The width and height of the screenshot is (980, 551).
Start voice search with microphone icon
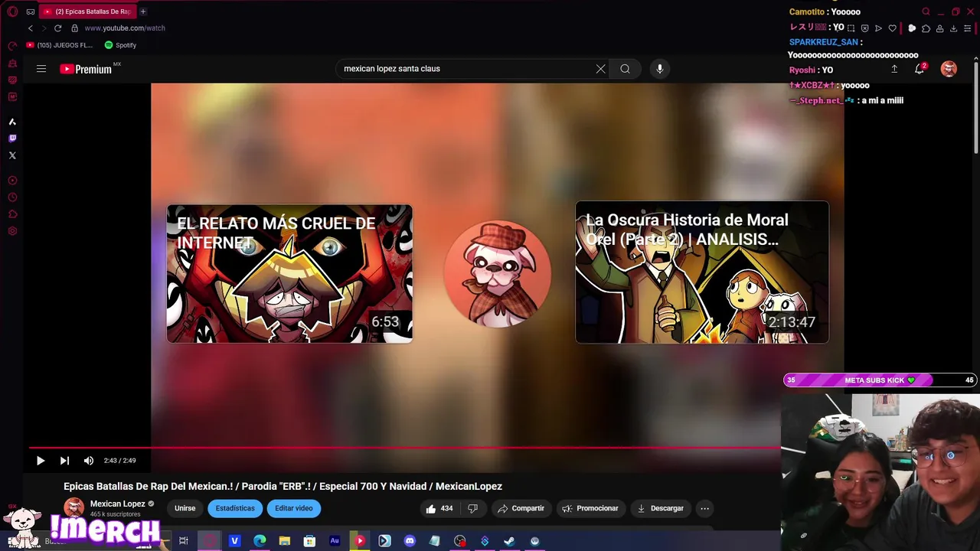[660, 69]
